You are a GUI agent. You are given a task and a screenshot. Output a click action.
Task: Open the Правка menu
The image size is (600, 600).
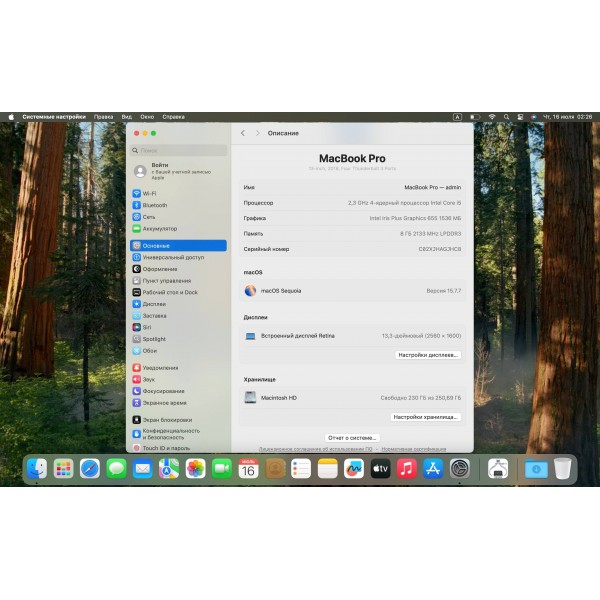coord(103,117)
